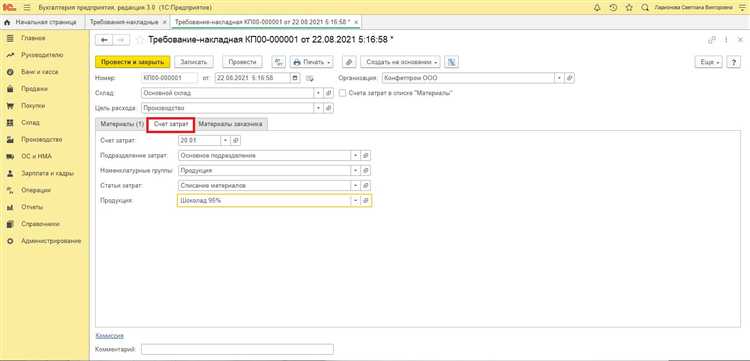Expand the Счет затрат 20.01 dropdown
Viewport: 750px width, 361px height.
pos(225,141)
